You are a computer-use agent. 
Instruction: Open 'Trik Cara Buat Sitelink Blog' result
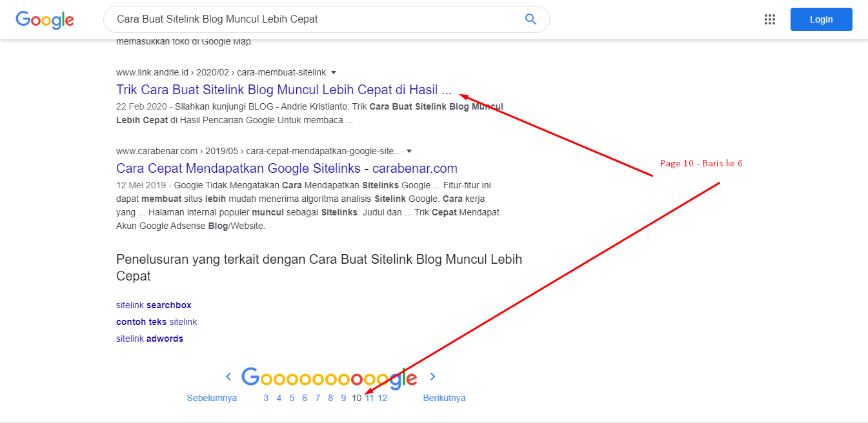coord(284,90)
